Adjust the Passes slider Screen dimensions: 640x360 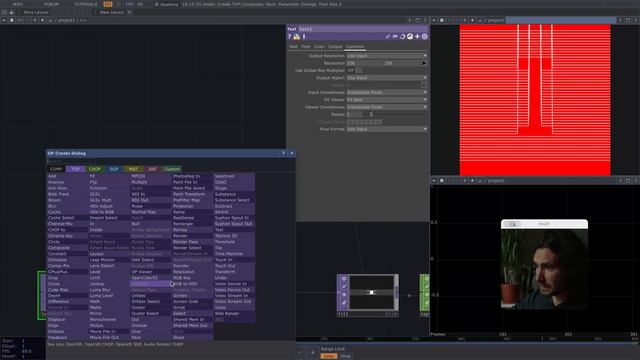(395, 114)
